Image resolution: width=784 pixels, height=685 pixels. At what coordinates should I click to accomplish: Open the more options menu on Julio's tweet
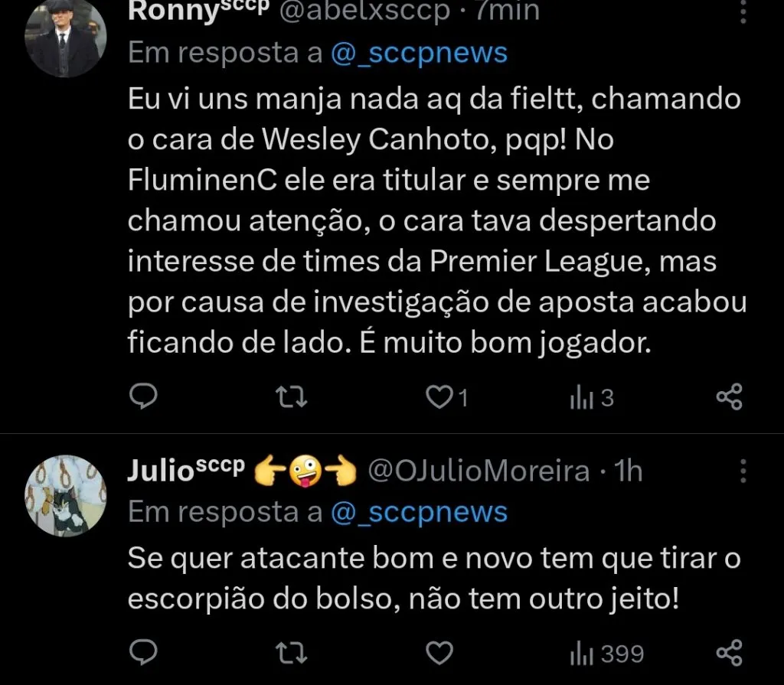tap(743, 471)
